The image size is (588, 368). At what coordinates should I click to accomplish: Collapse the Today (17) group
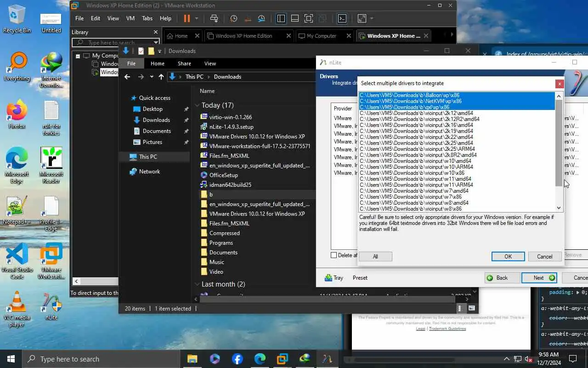click(197, 105)
